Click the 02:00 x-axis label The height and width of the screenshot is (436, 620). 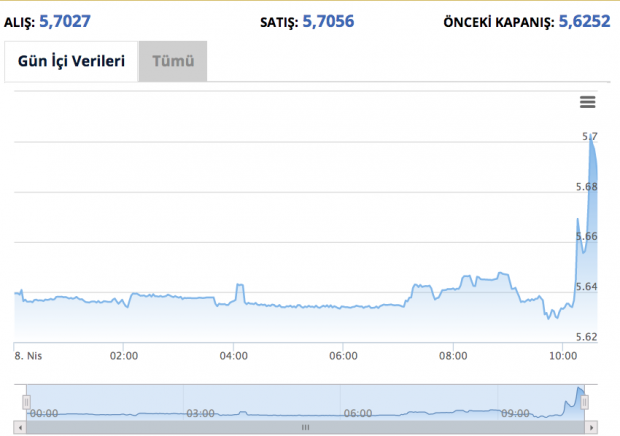tap(123, 355)
